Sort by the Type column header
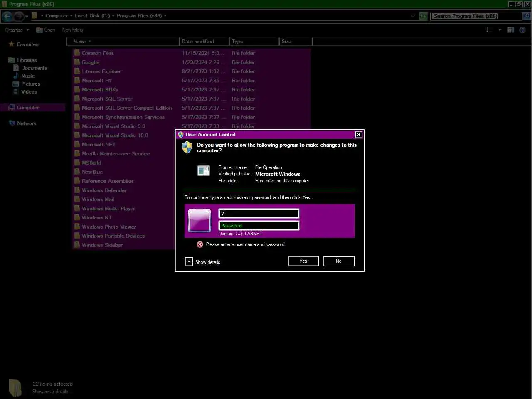This screenshot has height=399, width=532. (254, 42)
